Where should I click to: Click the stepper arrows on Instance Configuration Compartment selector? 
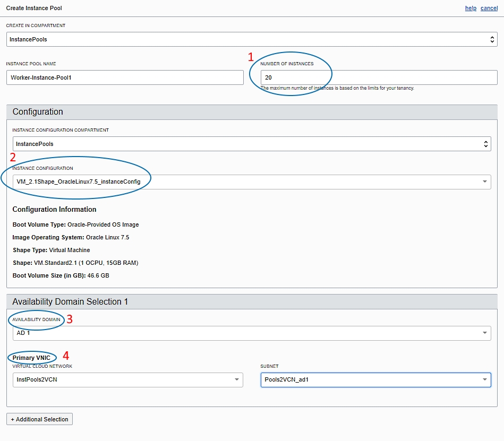[485, 143]
